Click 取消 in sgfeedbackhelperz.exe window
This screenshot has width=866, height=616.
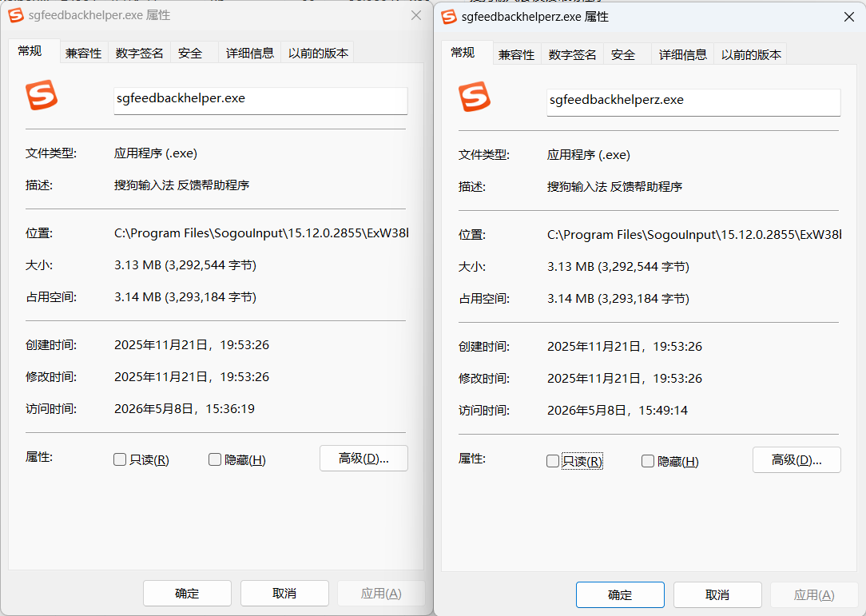[717, 595]
